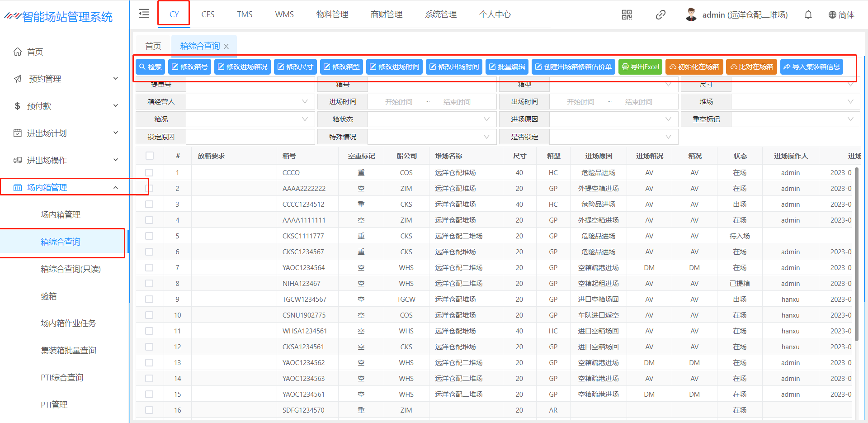Click the globe language icon
Viewport: 868px width, 423px height.
(832, 15)
